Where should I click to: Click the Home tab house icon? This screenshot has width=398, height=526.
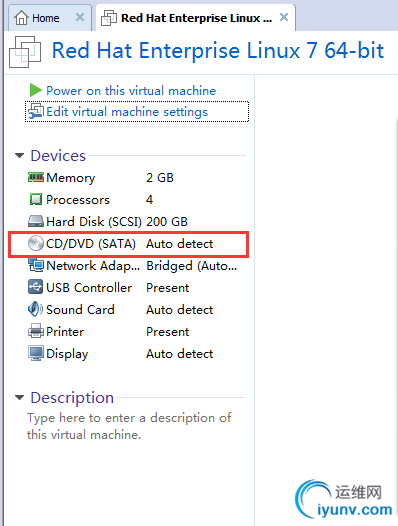21,17
